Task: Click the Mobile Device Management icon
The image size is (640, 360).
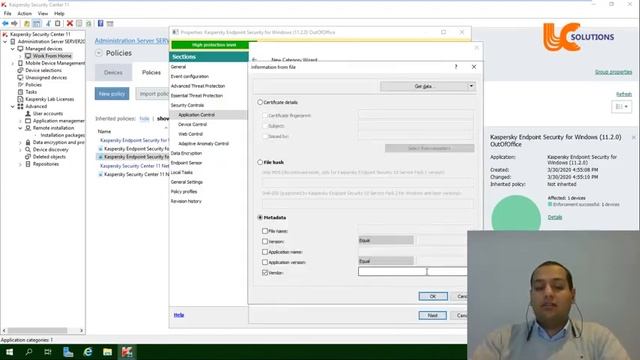Action: point(20,63)
